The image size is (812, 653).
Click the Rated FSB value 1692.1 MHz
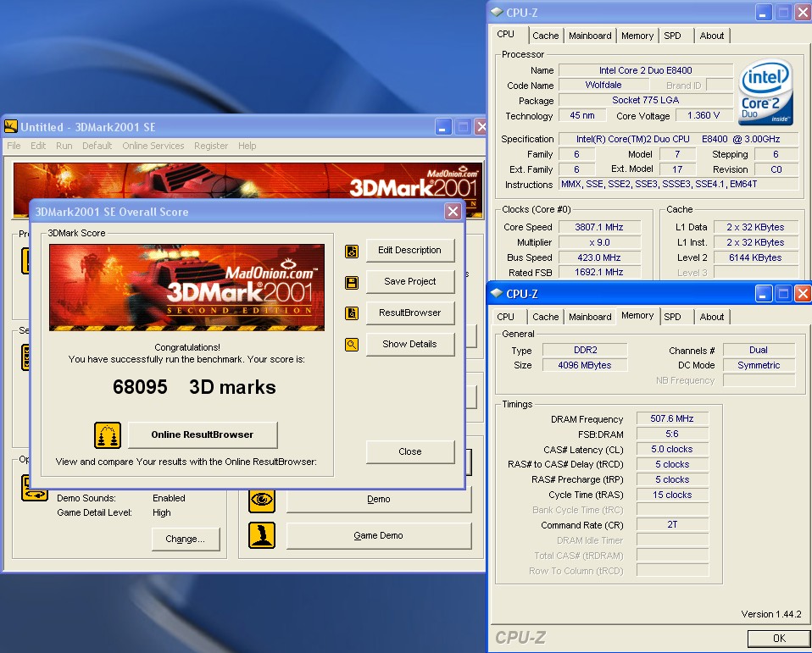coord(599,272)
